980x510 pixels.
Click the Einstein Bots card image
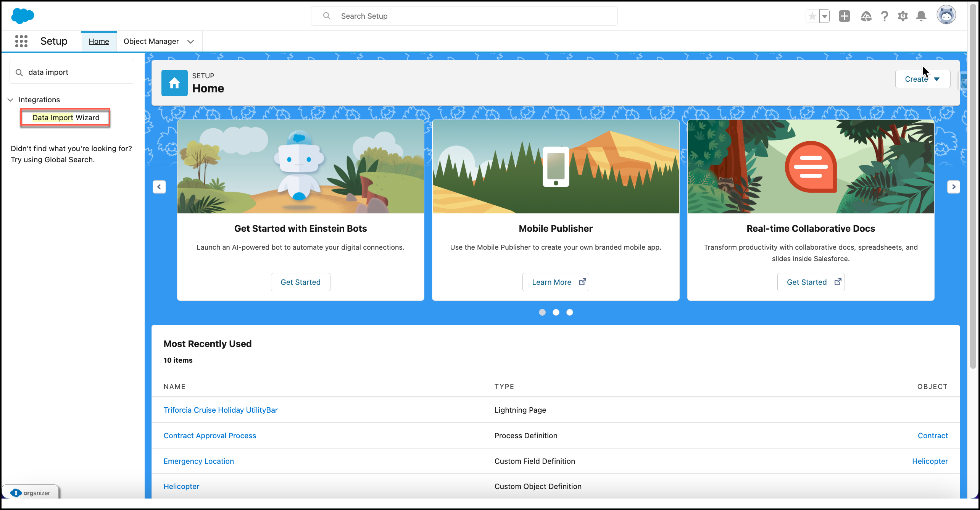[301, 167]
